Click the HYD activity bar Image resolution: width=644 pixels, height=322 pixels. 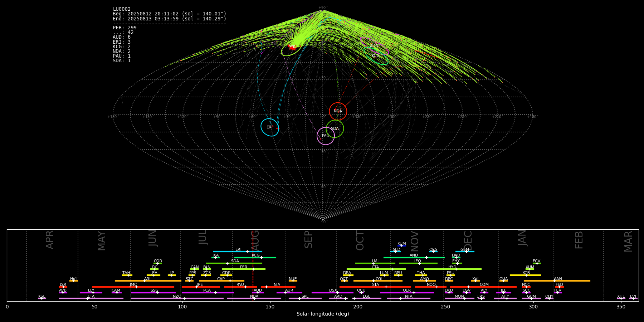click(453, 269)
